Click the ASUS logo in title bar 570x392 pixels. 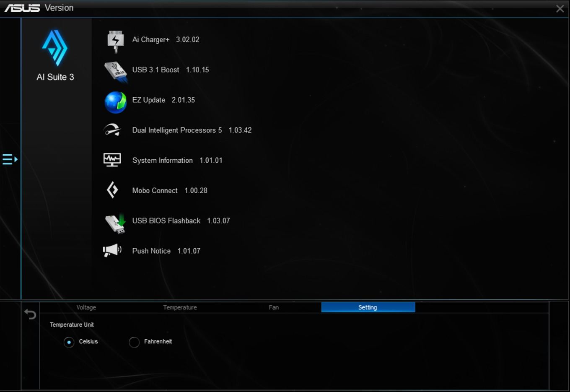(x=22, y=8)
